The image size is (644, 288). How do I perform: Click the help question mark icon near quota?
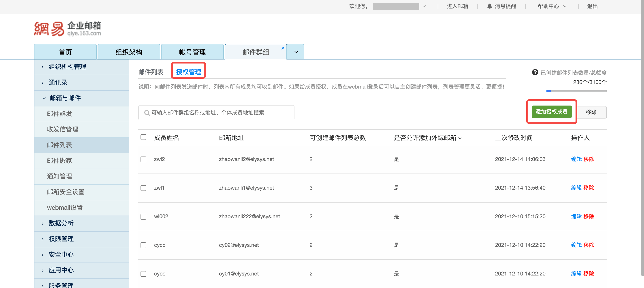pos(535,72)
